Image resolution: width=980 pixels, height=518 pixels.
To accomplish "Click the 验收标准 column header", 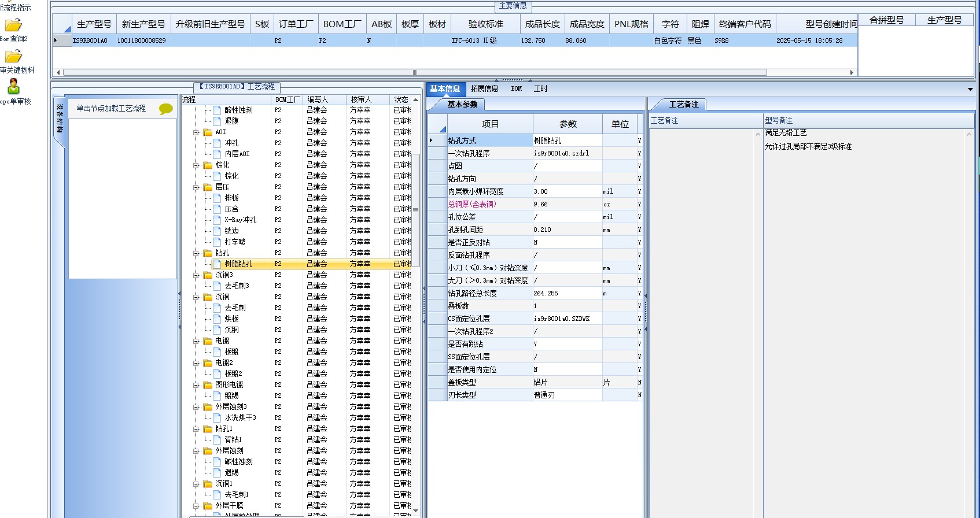I will click(486, 24).
